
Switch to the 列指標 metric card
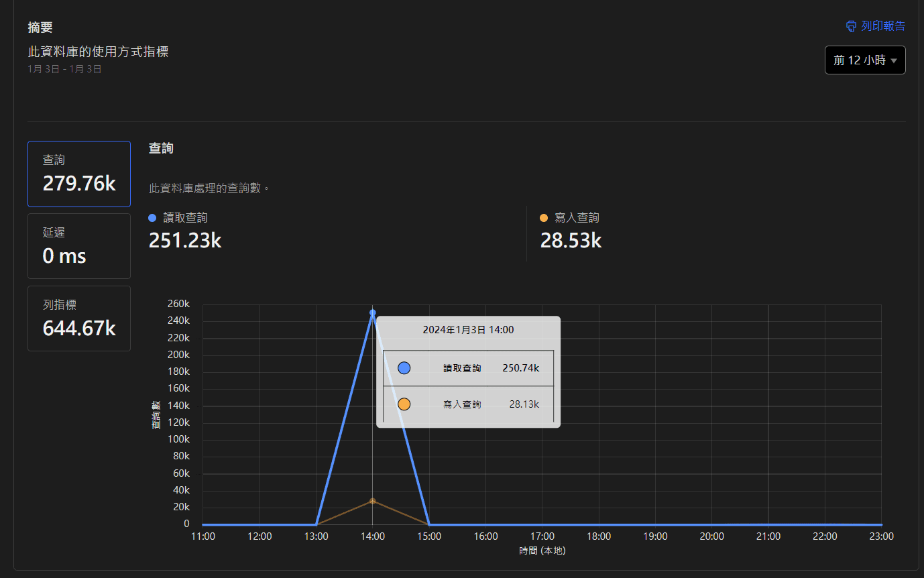point(79,319)
